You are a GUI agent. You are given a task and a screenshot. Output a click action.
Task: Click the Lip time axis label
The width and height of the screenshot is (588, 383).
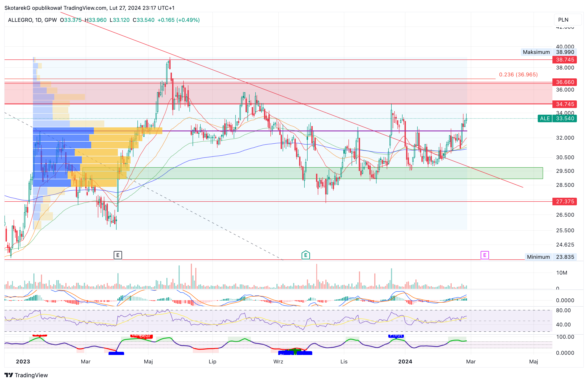212,361
